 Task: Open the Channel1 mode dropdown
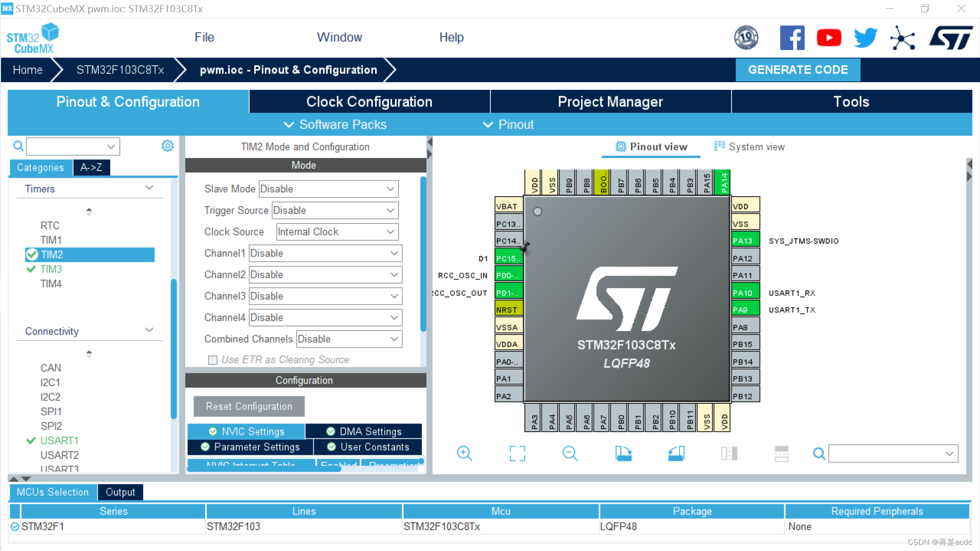point(325,253)
